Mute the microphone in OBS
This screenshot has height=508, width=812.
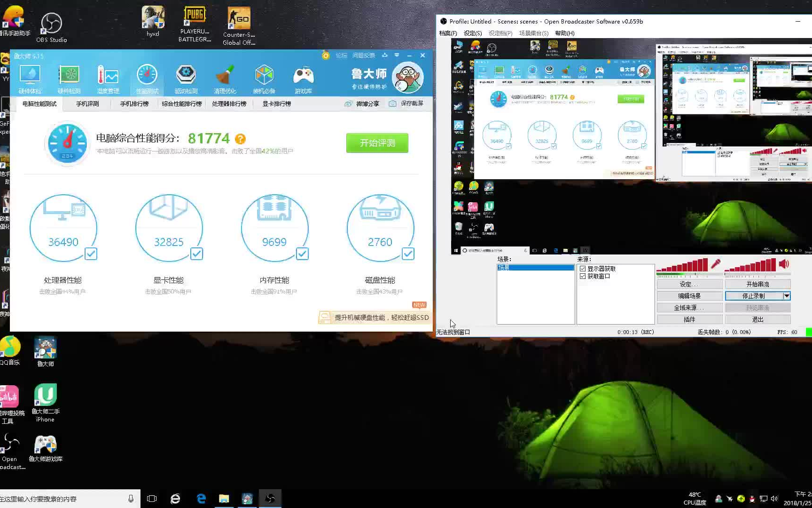716,264
